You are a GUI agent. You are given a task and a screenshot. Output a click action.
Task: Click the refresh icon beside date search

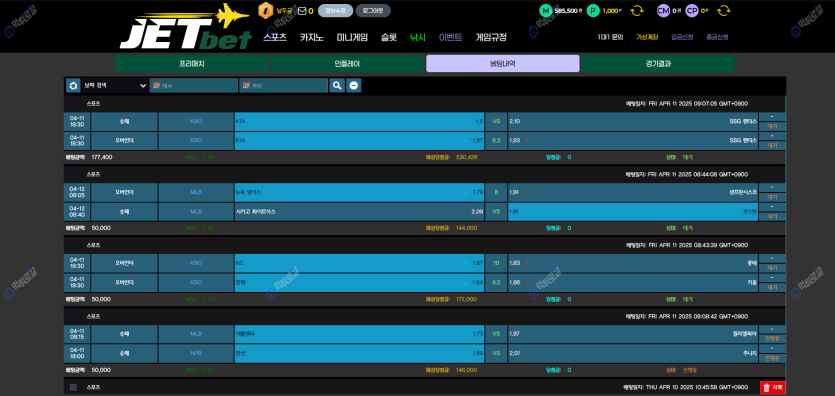click(73, 85)
